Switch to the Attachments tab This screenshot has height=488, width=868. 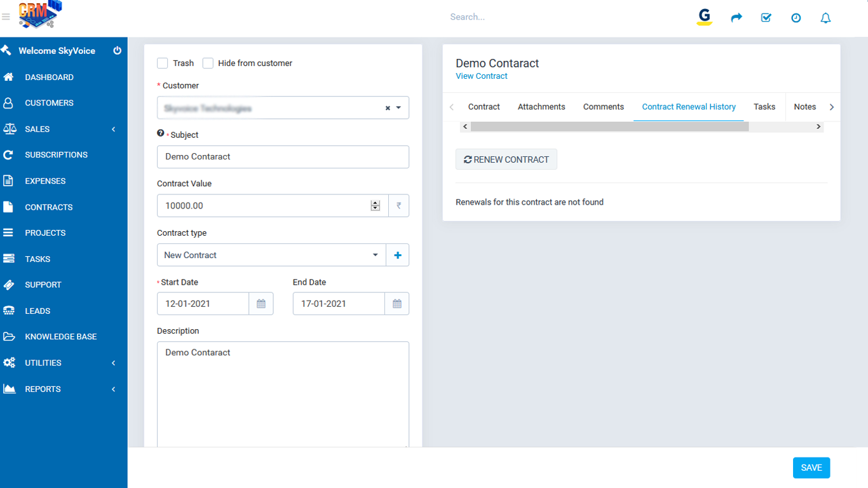click(x=541, y=107)
